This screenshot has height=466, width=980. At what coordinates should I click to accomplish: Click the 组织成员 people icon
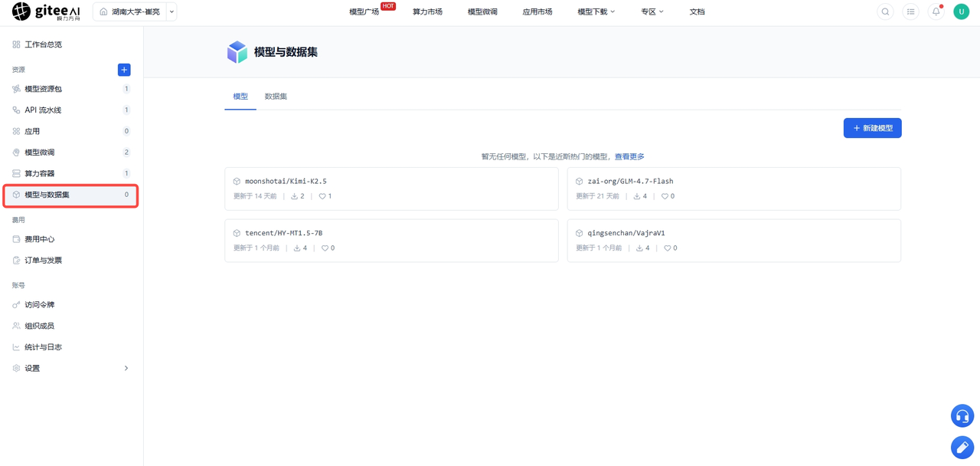pyautogui.click(x=16, y=326)
